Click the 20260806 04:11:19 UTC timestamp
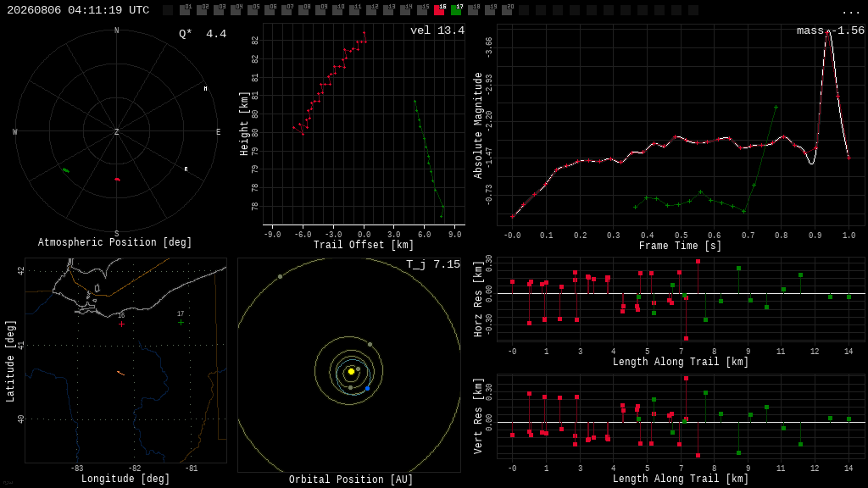The height and width of the screenshot is (488, 868). (x=78, y=10)
